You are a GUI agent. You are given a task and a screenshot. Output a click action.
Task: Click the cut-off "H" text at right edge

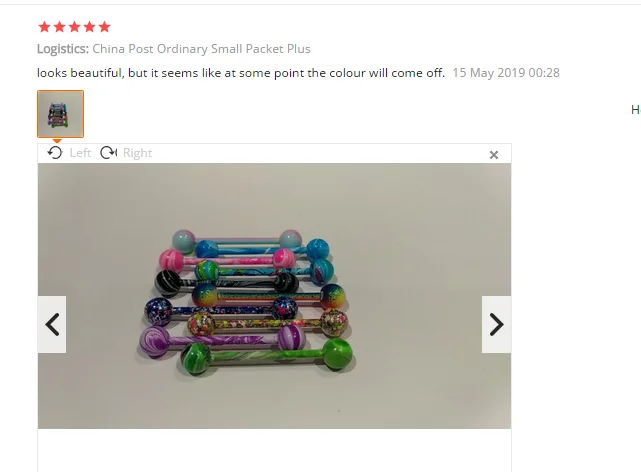[636, 110]
